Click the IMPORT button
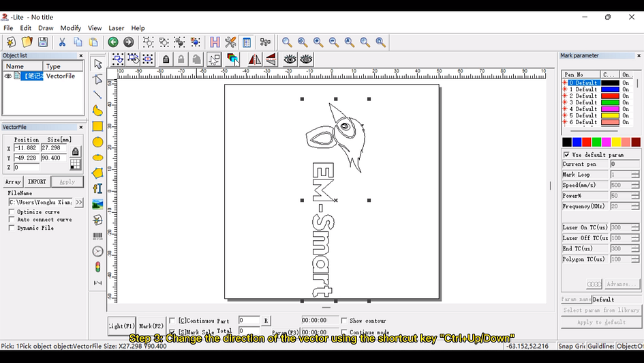Image resolution: width=644 pixels, height=363 pixels. 37,181
